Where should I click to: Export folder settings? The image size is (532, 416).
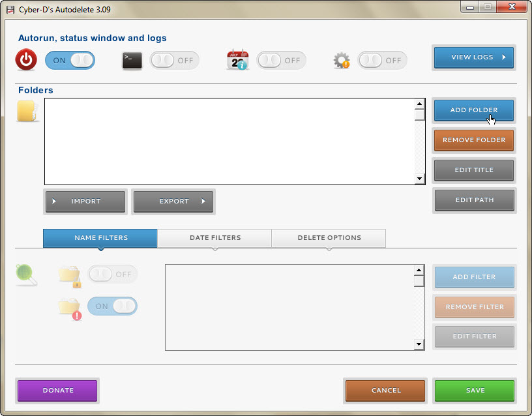tap(173, 201)
